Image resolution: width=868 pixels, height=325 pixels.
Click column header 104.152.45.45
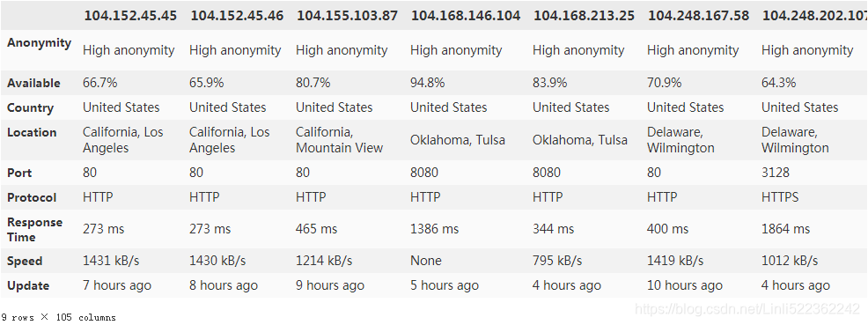130,16
